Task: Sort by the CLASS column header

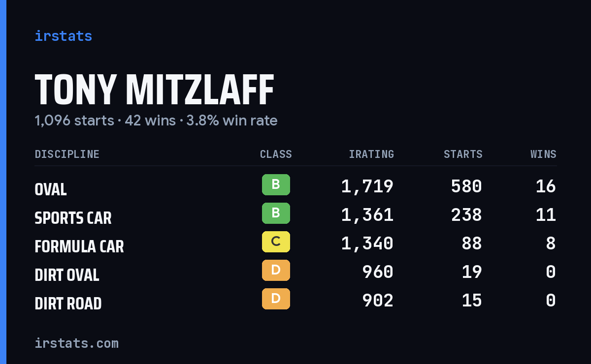Action: pyautogui.click(x=276, y=154)
